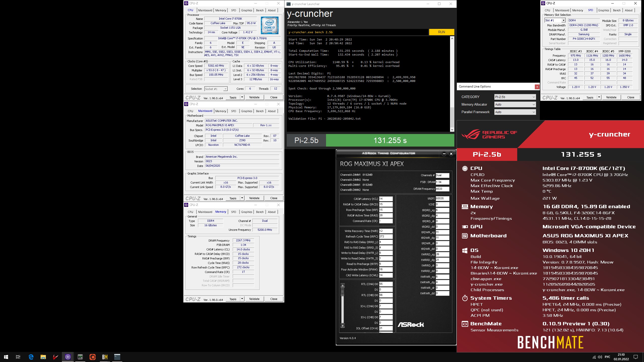This screenshot has height=362, width=644.
Task: Open the volume tray icon
Action: (x=600, y=357)
